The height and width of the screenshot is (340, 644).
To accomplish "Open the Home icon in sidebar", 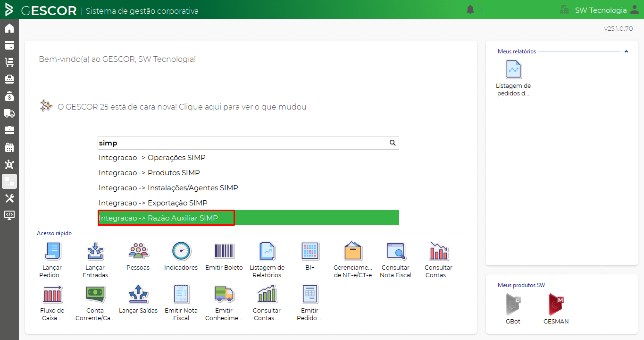I will click(9, 28).
